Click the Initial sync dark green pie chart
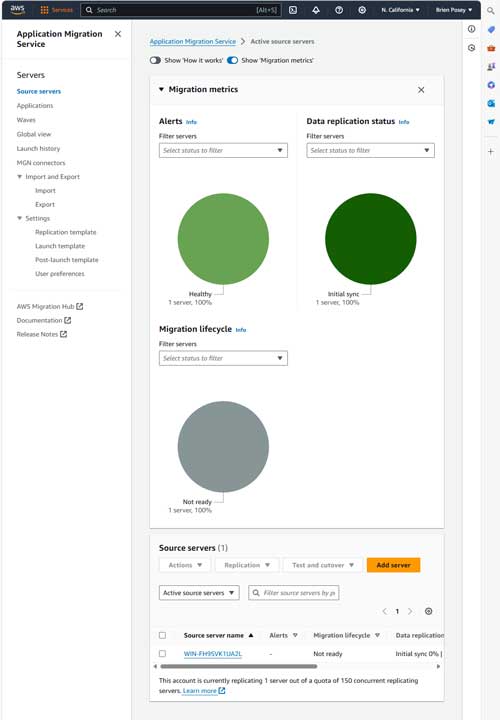 pos(371,239)
